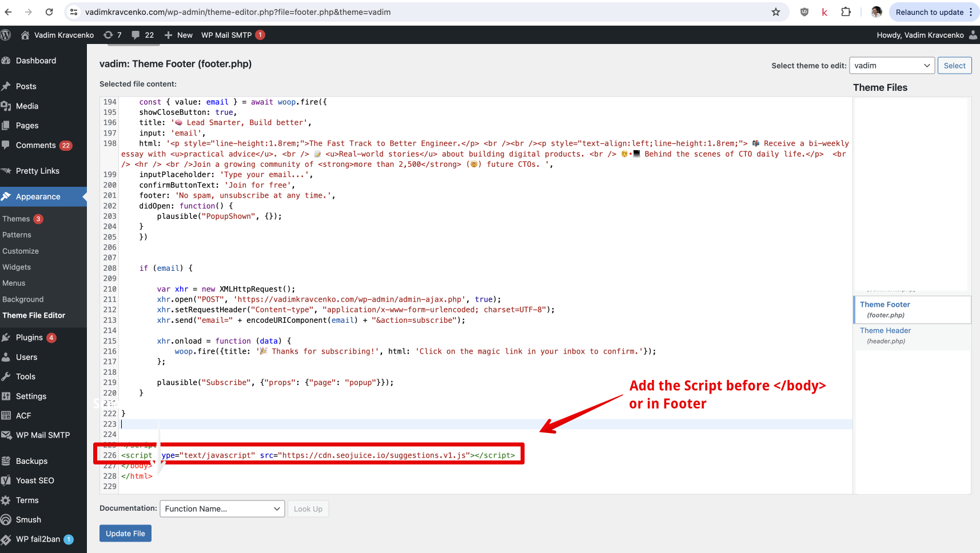Select the Plugins icon showing 4 updates

point(7,337)
